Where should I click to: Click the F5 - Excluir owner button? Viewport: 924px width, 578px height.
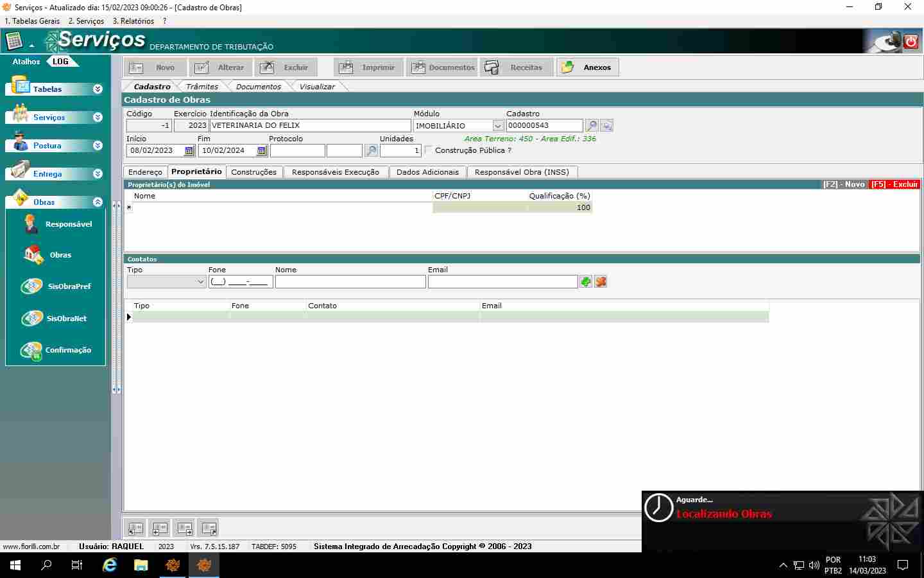point(894,184)
